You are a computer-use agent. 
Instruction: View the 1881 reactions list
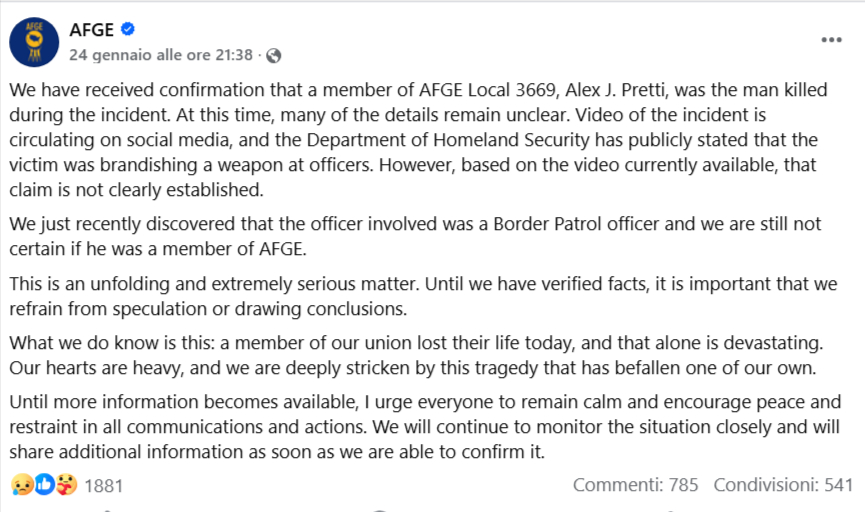pyautogui.click(x=104, y=486)
